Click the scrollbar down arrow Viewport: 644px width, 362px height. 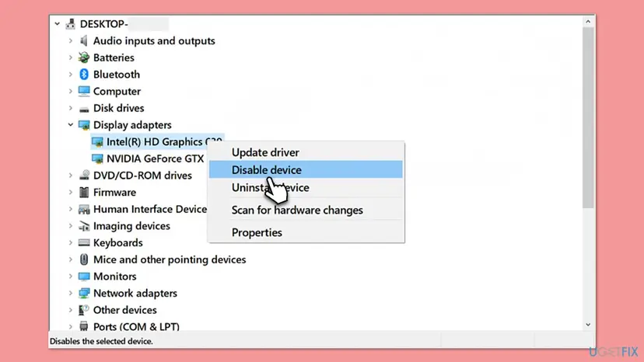point(588,325)
